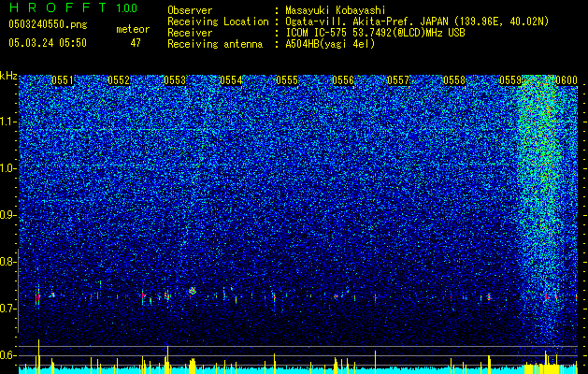
Task: Click the HROFFT title text
Action: [58, 7]
